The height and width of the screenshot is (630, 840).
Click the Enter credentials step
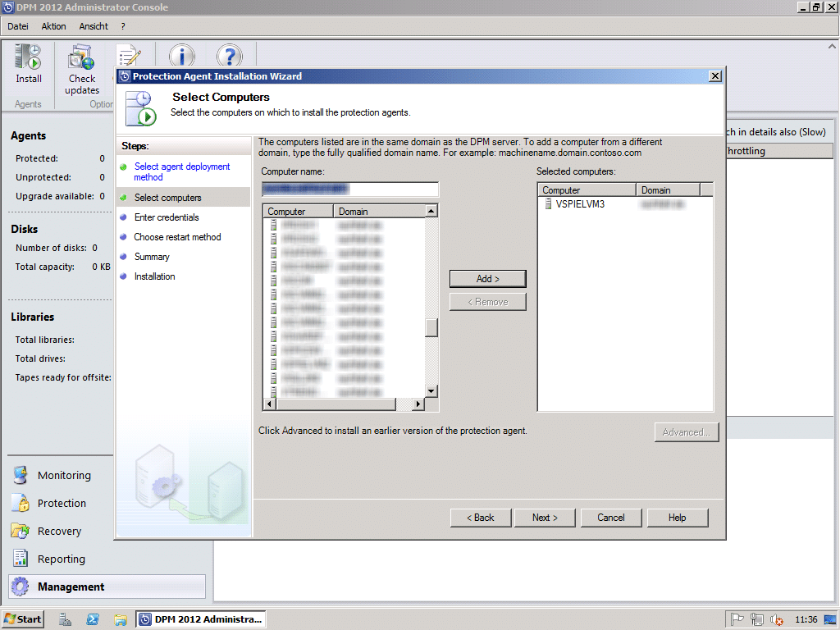pos(167,217)
